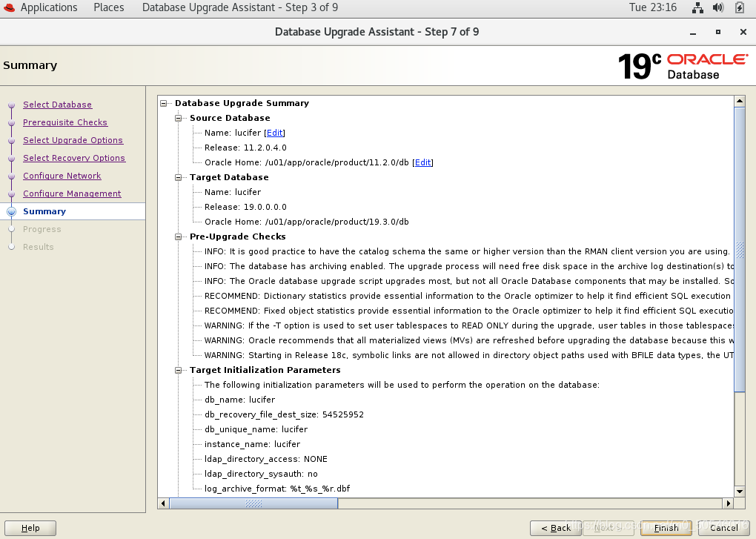Select the log_archive_format: %t_%s_%r.dbf row
The height and width of the screenshot is (539, 756).
point(277,489)
